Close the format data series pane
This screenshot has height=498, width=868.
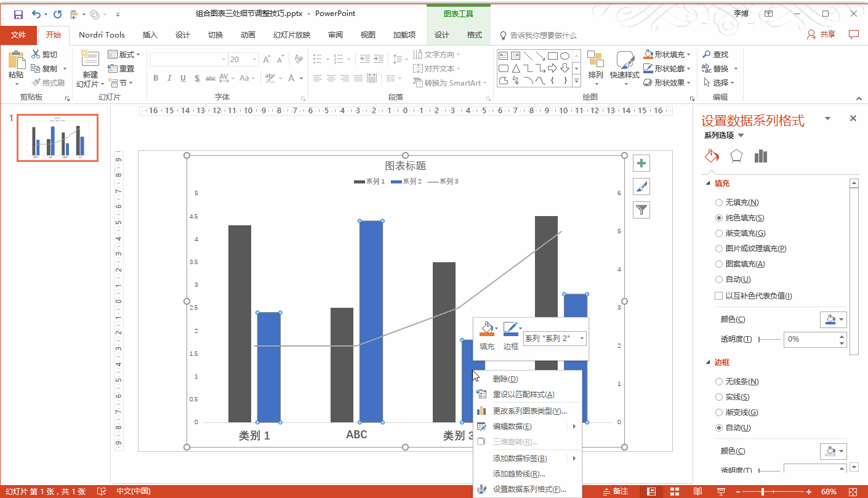(x=853, y=118)
